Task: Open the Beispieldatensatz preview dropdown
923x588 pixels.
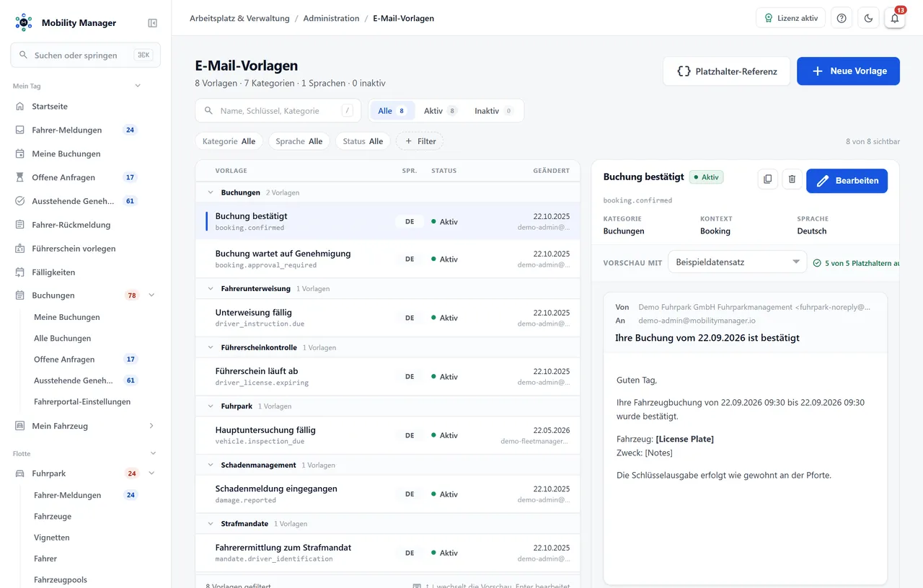Action: coord(737,262)
